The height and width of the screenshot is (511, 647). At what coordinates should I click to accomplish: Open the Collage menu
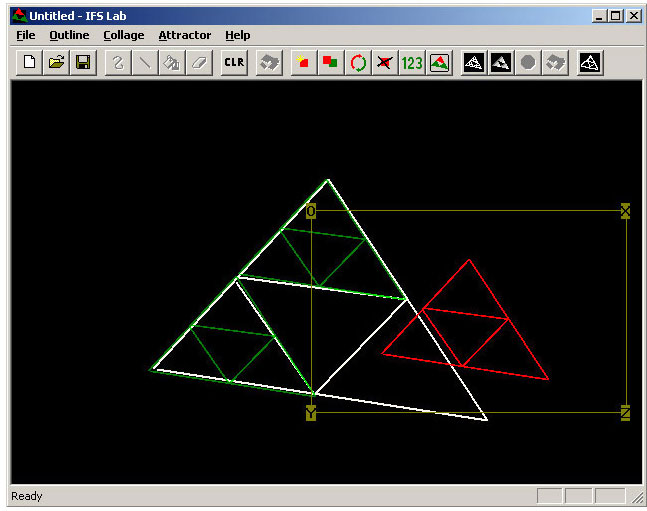pos(124,35)
